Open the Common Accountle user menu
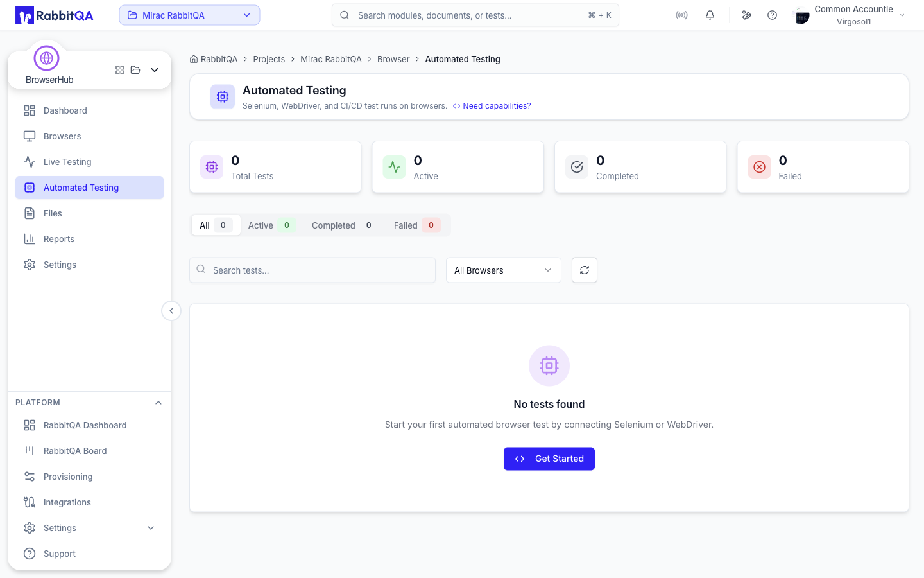This screenshot has width=924, height=578. (x=850, y=15)
